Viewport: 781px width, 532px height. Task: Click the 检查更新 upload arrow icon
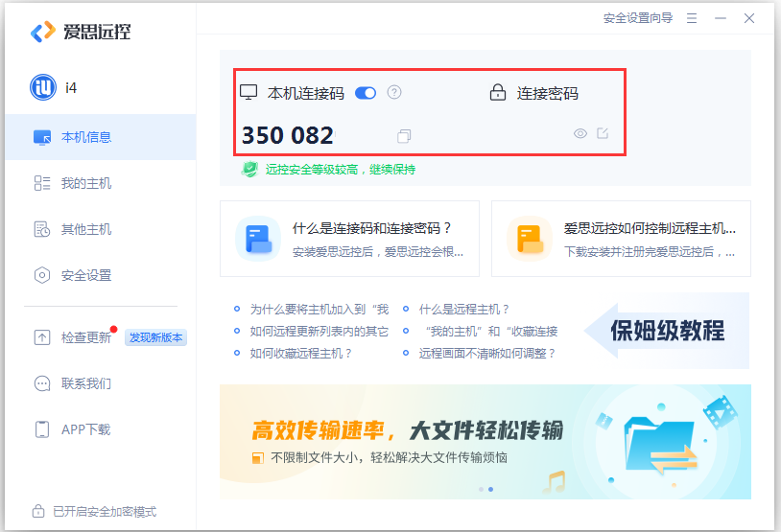point(42,337)
